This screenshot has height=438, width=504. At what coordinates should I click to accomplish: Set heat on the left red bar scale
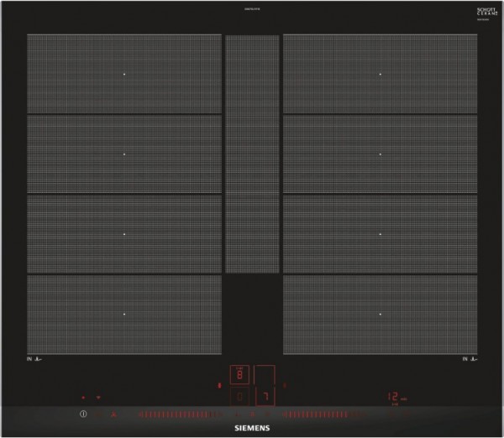click(x=180, y=415)
